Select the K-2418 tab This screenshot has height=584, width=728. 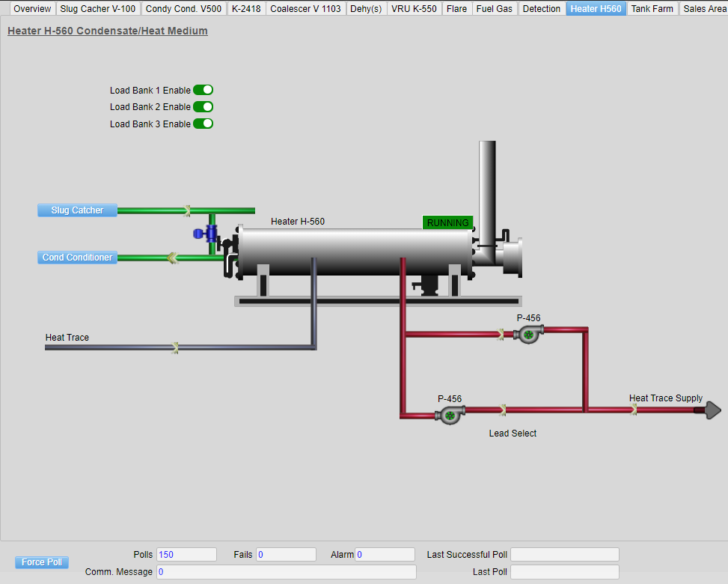pos(246,8)
